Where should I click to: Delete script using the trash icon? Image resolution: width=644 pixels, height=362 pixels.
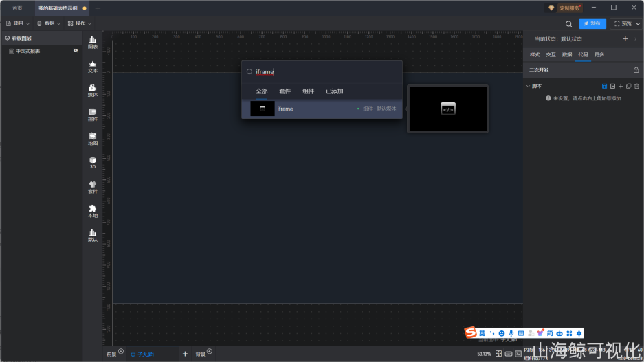coord(636,86)
